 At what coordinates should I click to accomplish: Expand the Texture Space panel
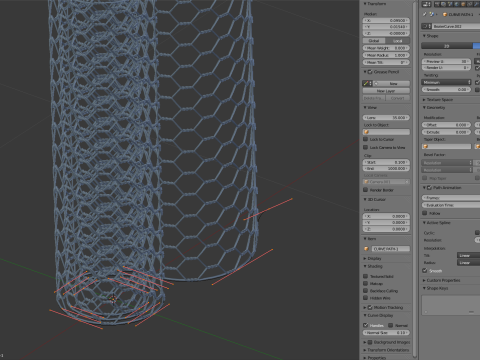coord(424,100)
